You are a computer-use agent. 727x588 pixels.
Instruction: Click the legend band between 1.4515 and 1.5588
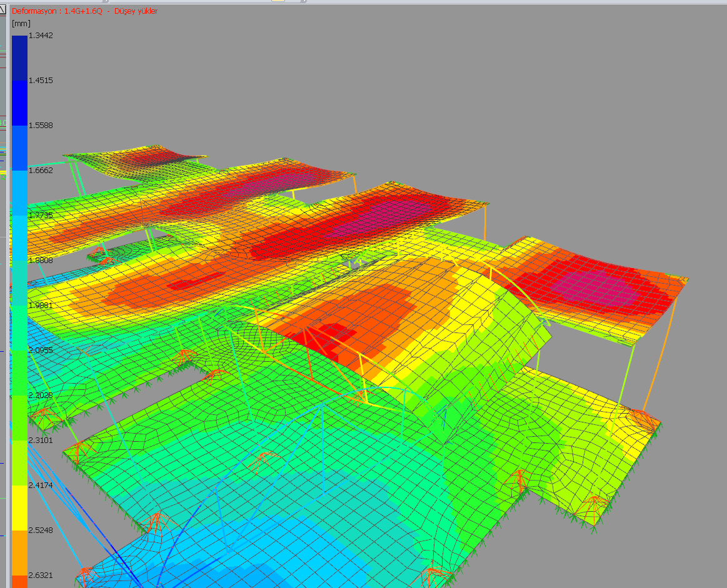pos(19,103)
